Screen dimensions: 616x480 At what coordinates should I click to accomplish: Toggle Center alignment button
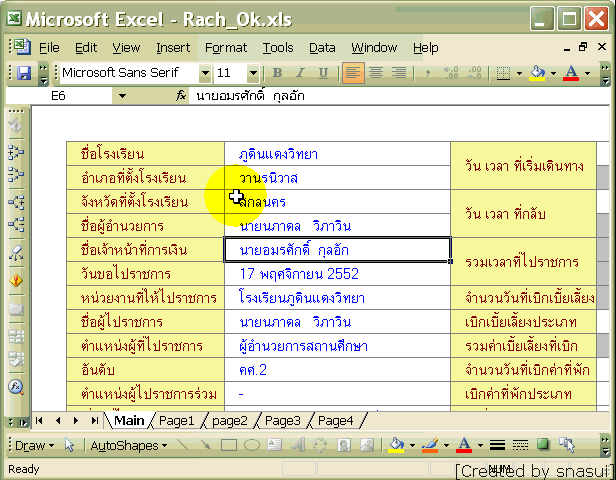pos(376,73)
